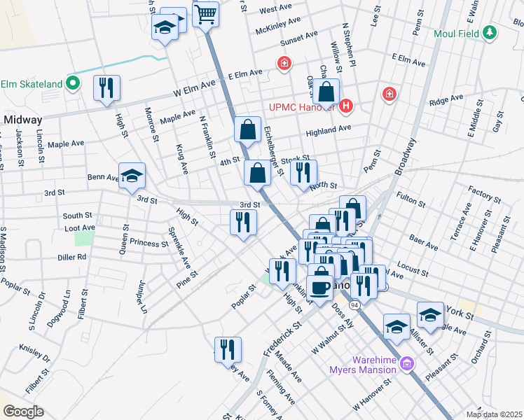Click the shopping bag marker near 4th St
This screenshot has height=420, width=524.
257,172
